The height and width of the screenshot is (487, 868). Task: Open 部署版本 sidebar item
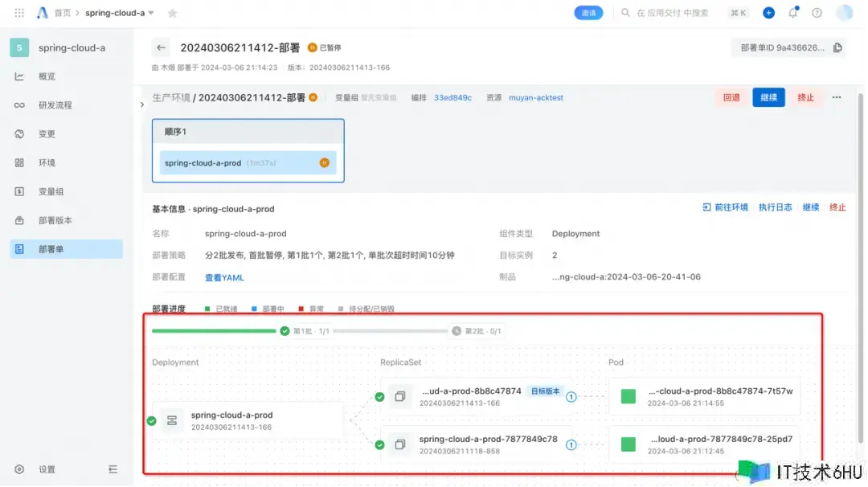click(55, 220)
